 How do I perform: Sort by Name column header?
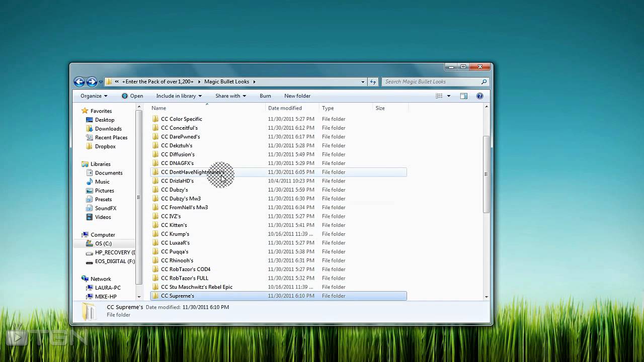[x=208, y=108]
